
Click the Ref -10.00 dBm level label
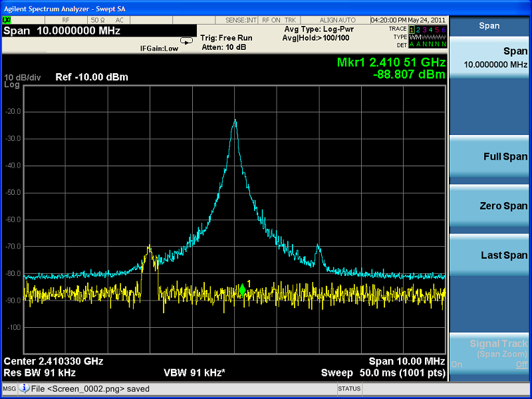pyautogui.click(x=92, y=77)
